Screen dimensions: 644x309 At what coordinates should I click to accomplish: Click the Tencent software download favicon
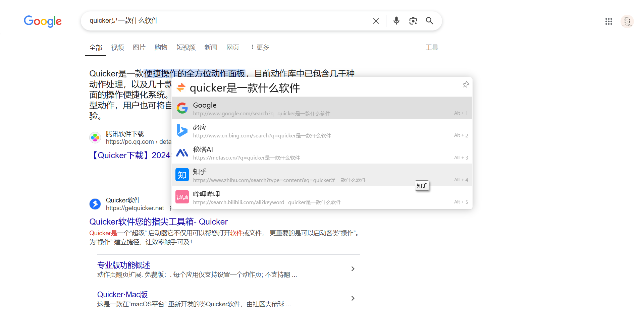(x=95, y=137)
